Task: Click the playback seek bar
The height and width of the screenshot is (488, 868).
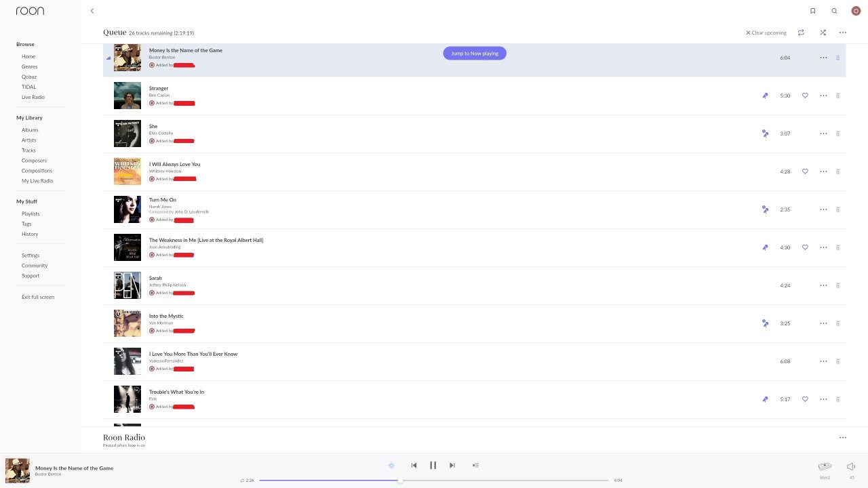Action: pos(434,481)
